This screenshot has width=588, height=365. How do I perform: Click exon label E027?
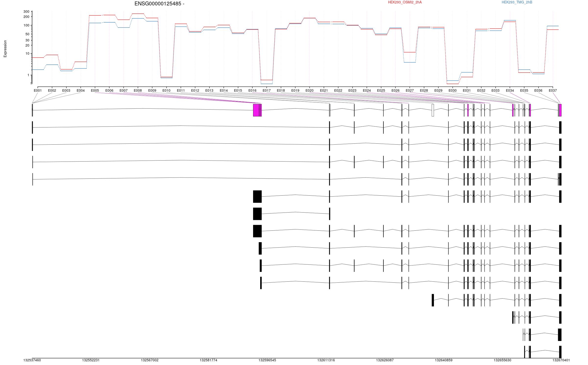click(410, 90)
